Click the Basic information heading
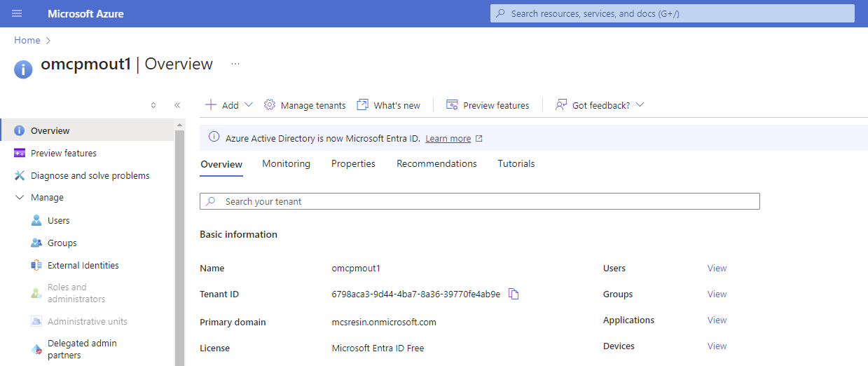This screenshot has height=366, width=868. 238,234
